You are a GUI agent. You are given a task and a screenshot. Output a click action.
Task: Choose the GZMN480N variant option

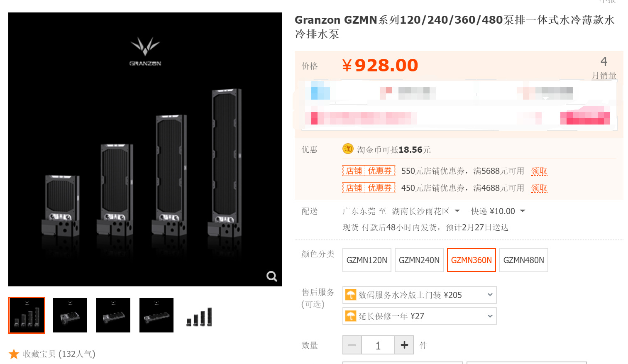tap(524, 260)
